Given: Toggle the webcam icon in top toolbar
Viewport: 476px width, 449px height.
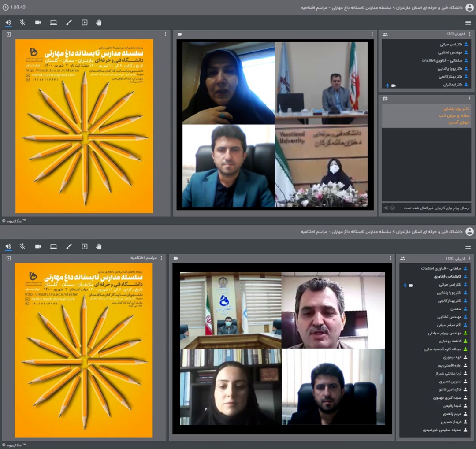Looking at the screenshot, I should point(38,22).
